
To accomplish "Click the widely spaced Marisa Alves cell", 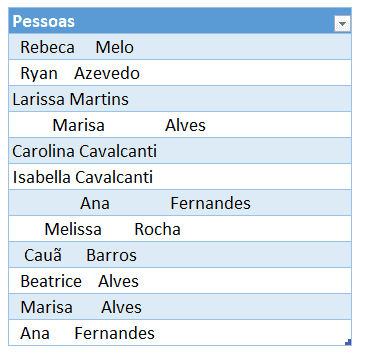I will [180, 125].
